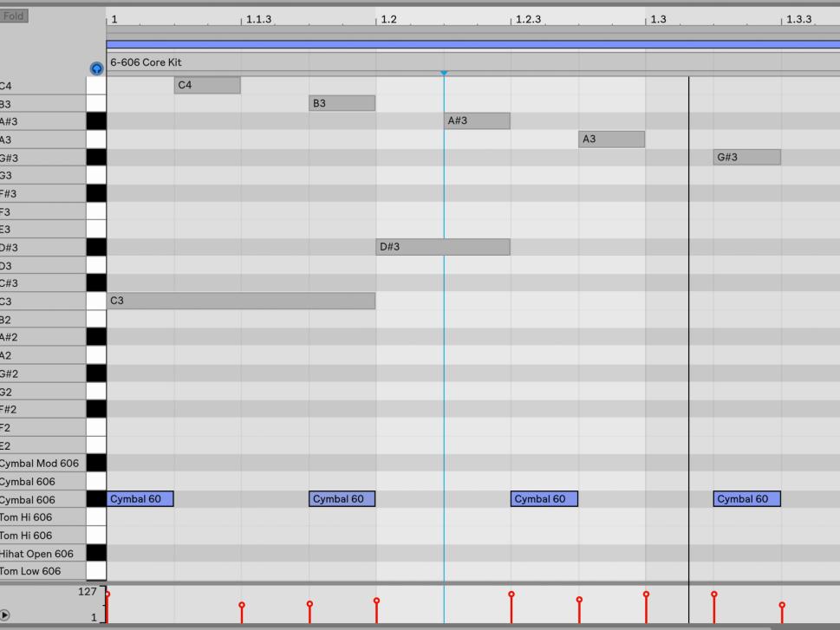Preview the D#3 black piano key
840x630 pixels.
pyautogui.click(x=96, y=248)
